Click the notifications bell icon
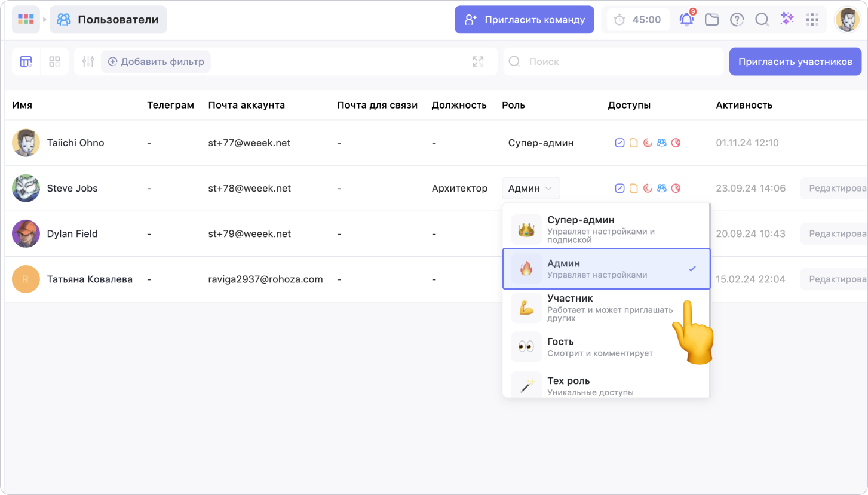The width and height of the screenshot is (868, 495). point(686,20)
